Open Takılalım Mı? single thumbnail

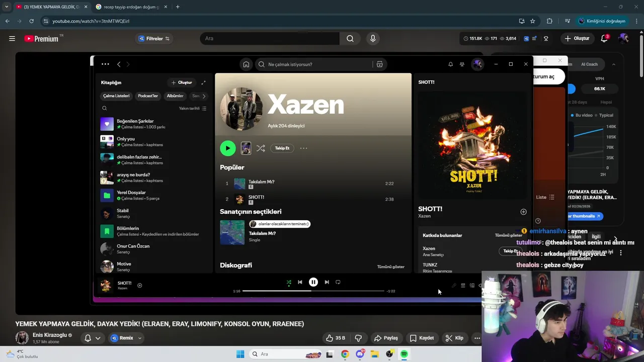(x=232, y=232)
